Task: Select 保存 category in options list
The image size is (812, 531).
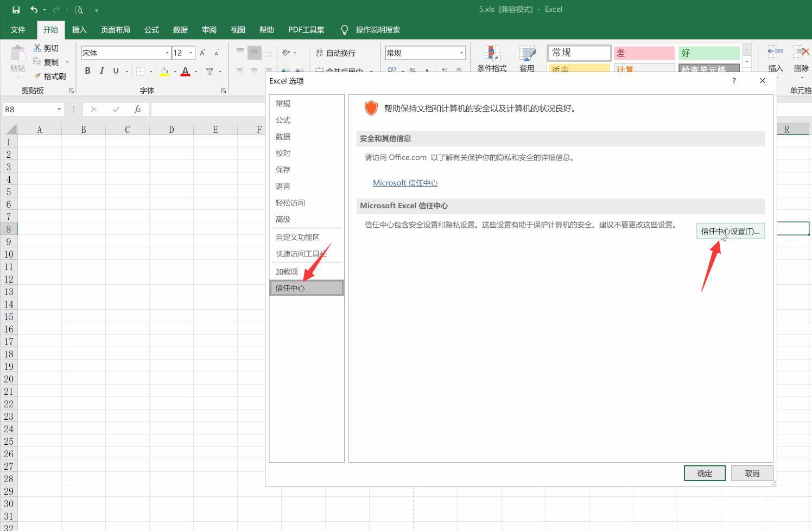Action: pos(306,169)
